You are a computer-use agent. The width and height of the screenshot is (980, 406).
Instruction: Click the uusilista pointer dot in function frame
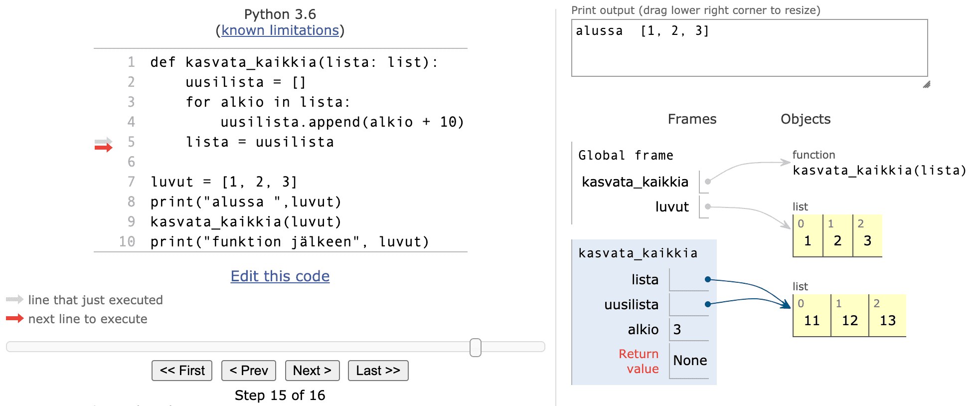pos(707,304)
